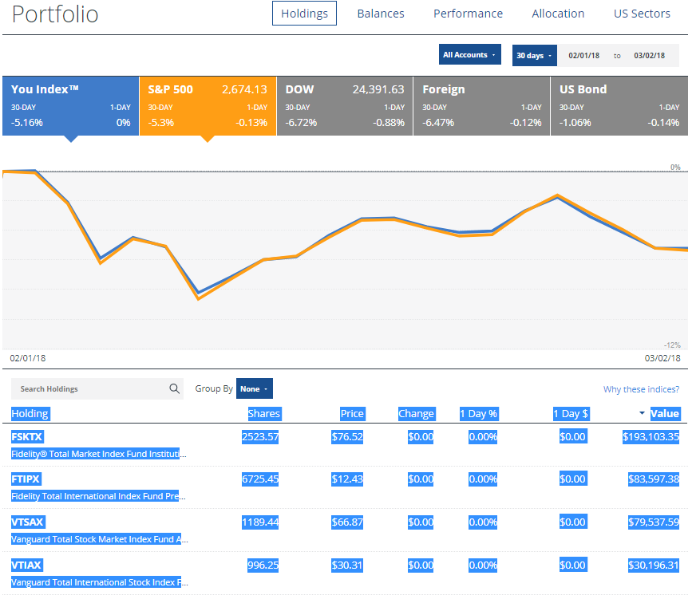The width and height of the screenshot is (700, 599).
Task: Click the sort arrow beside Value column
Action: [641, 413]
